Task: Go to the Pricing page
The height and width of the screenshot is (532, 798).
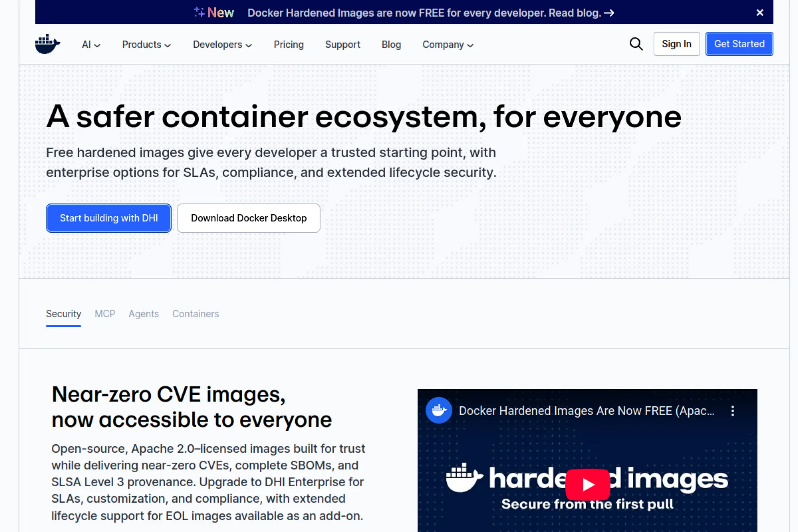Action: pos(288,45)
